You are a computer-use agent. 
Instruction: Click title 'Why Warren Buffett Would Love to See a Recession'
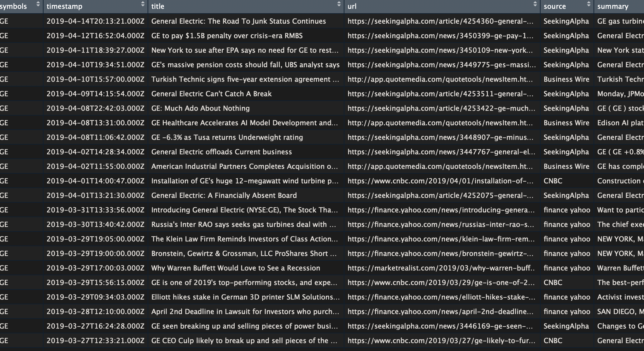pos(236,268)
